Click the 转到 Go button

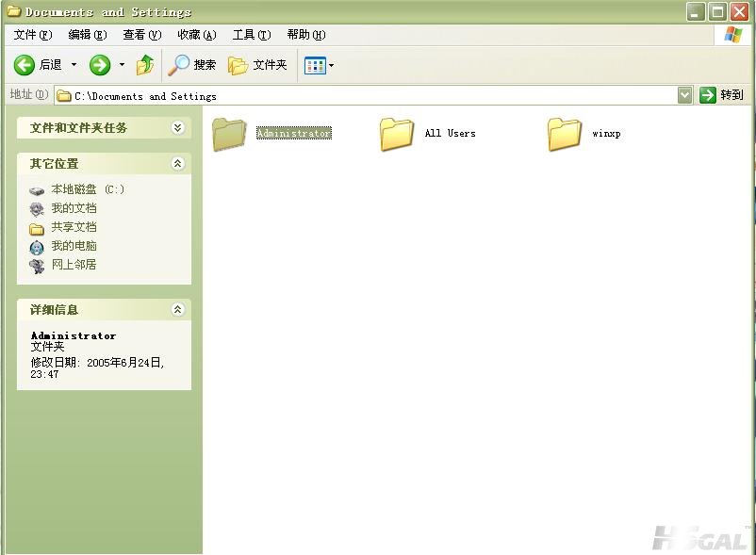click(721, 95)
